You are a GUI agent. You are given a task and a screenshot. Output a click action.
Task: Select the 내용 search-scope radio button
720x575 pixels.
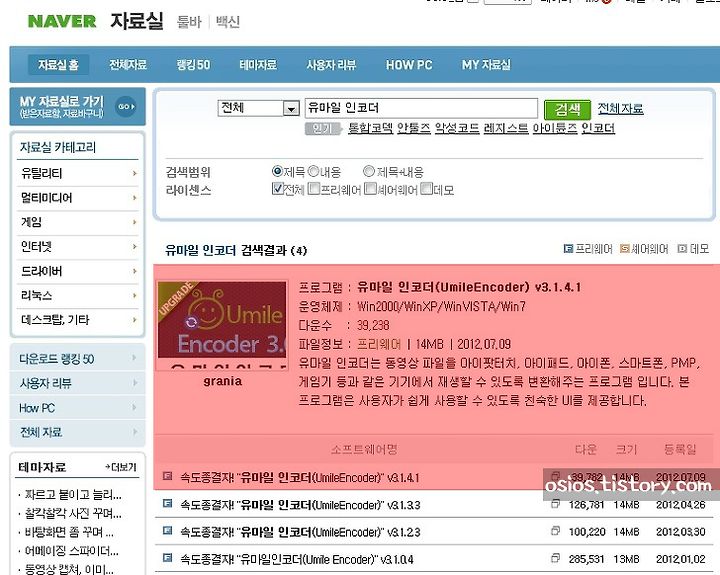(x=313, y=171)
